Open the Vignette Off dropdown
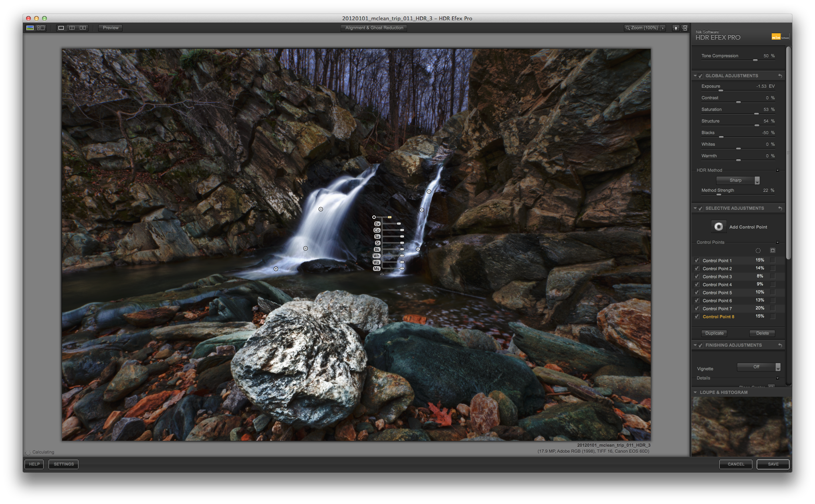 [759, 367]
